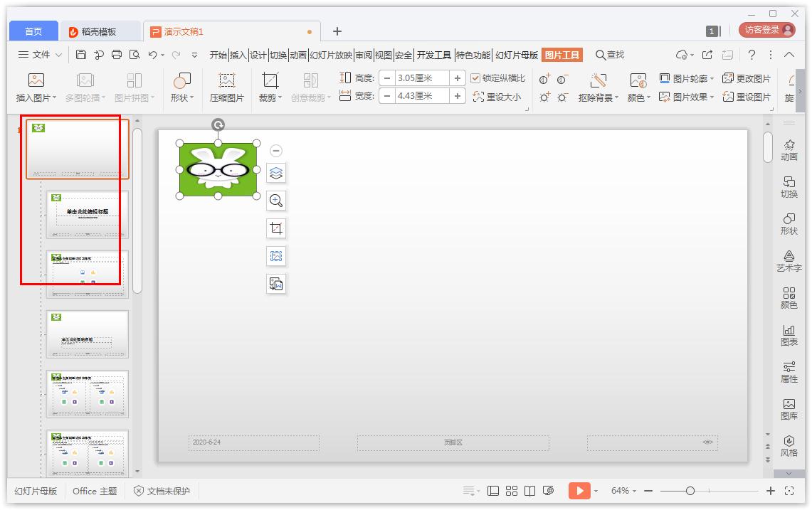Image resolution: width=812 pixels, height=510 pixels.
Task: Click the floating zoom magnifier icon
Action: pos(276,201)
